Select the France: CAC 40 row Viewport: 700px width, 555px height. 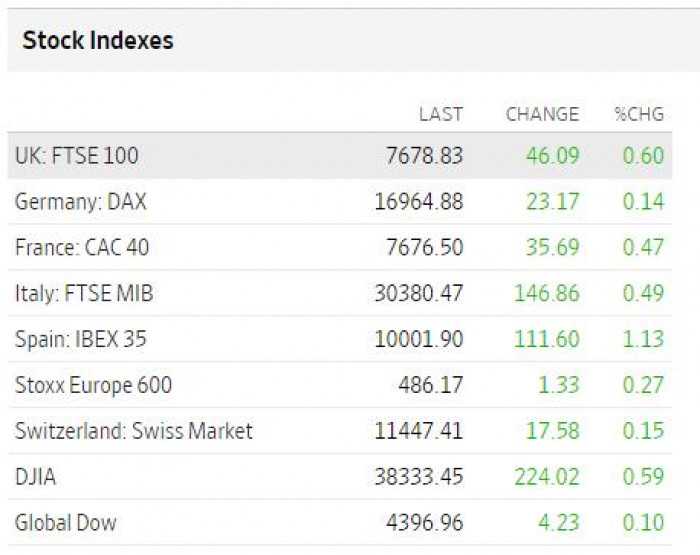(340, 247)
